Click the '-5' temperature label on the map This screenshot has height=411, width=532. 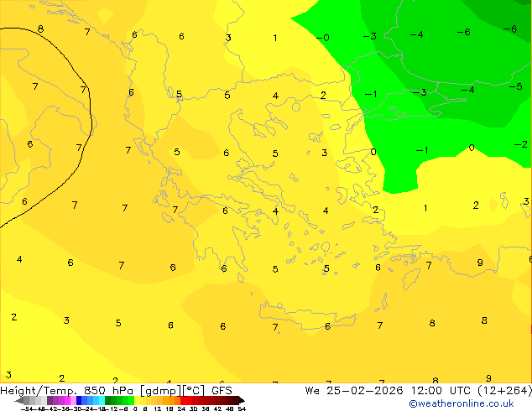[516, 86]
